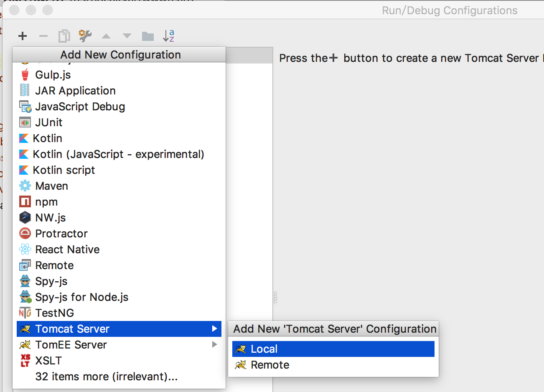Select Gulp.js configuration type
The image size is (544, 392).
point(119,75)
